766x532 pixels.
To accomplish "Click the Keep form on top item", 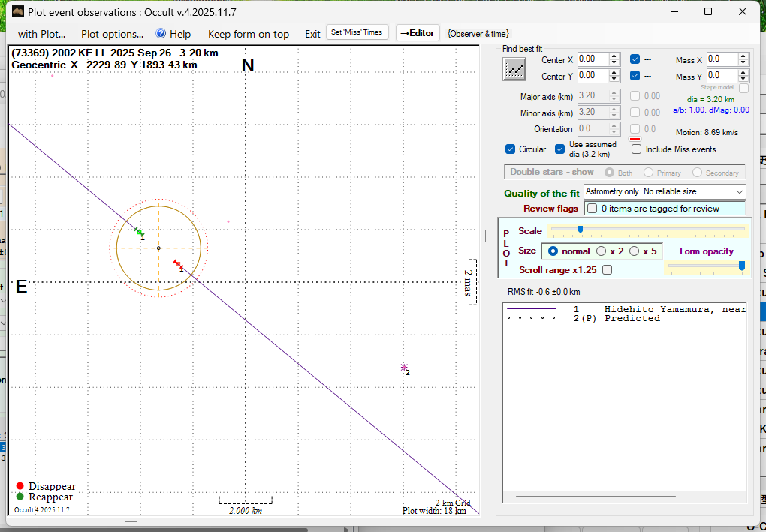I will [x=249, y=34].
